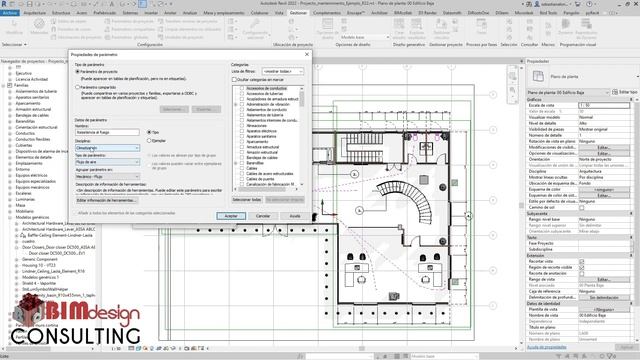This screenshot has height=360, width=640.
Task: Click the Parámetros de proyecto icon
Action: [108, 21]
